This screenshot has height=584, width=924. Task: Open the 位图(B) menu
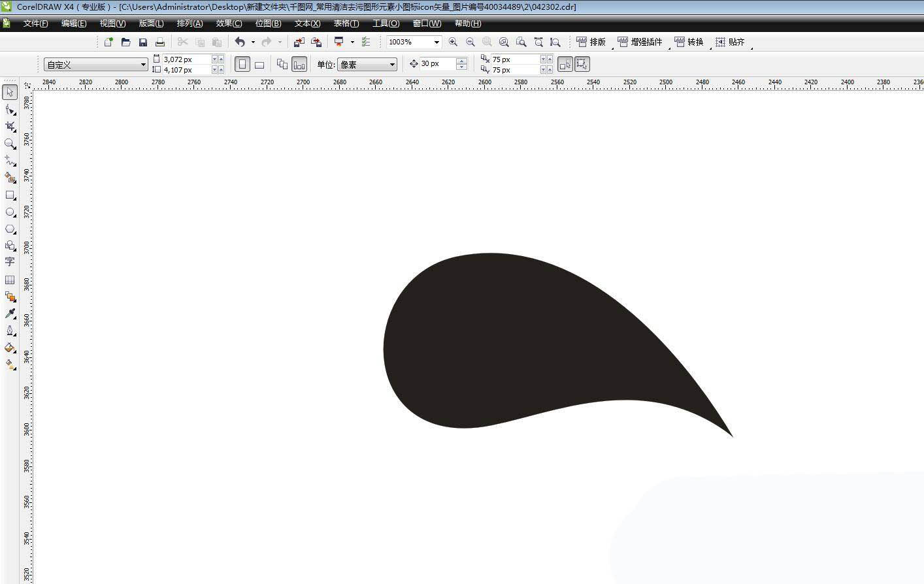[268, 24]
